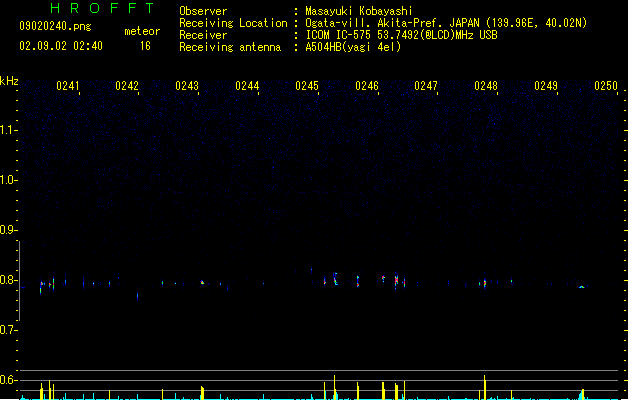This screenshot has height=400, width=629.
Task: Click the 1.1 frequency axis label
Action: tap(8, 130)
